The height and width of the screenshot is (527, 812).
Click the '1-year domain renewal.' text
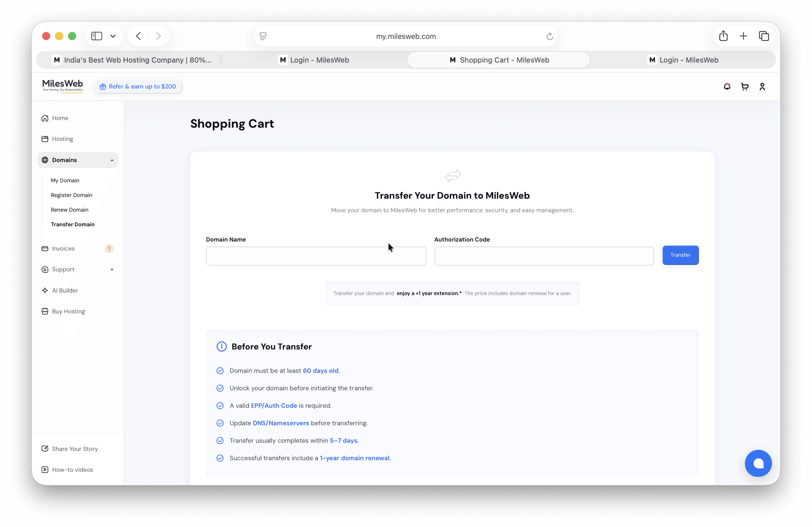tap(355, 458)
